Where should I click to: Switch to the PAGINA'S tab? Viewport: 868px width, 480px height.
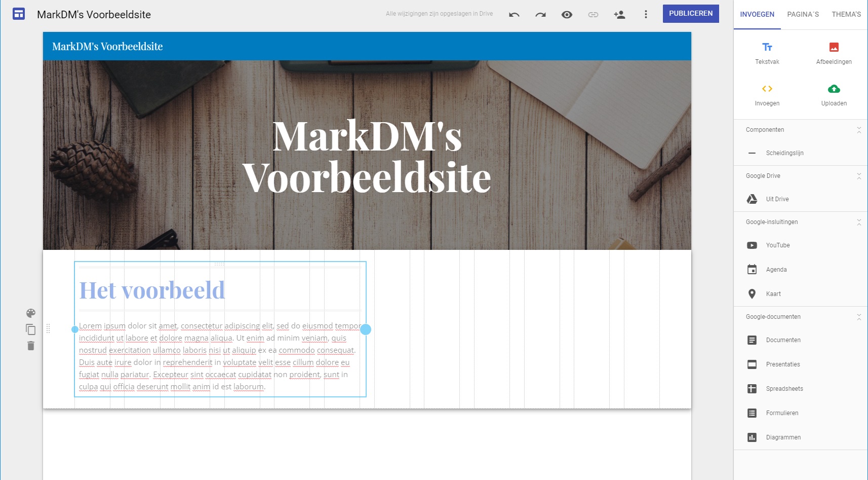[x=803, y=15]
